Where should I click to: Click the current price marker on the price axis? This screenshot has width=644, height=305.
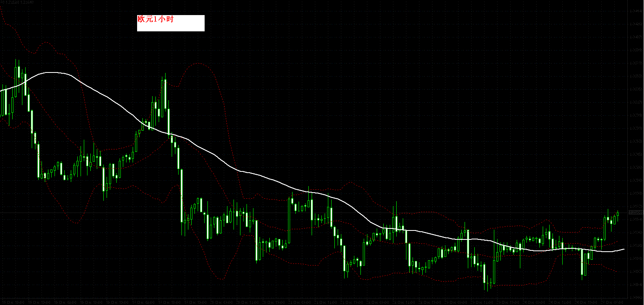pyautogui.click(x=636, y=213)
